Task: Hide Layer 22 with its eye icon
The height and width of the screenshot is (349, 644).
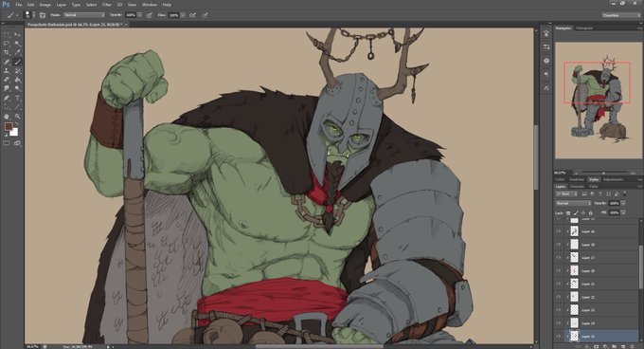Action: 558,297
